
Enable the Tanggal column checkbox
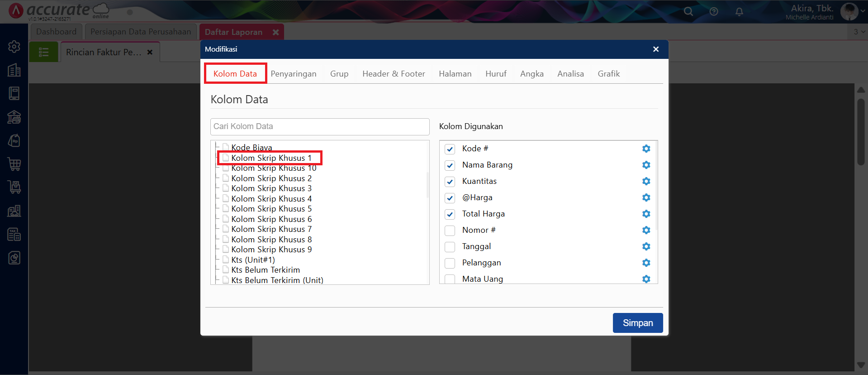coord(450,247)
